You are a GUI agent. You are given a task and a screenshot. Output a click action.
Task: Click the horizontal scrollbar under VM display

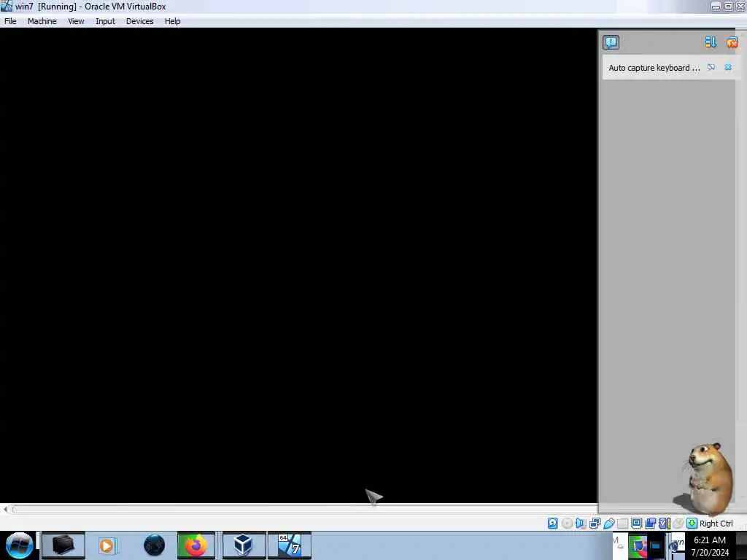[305, 510]
